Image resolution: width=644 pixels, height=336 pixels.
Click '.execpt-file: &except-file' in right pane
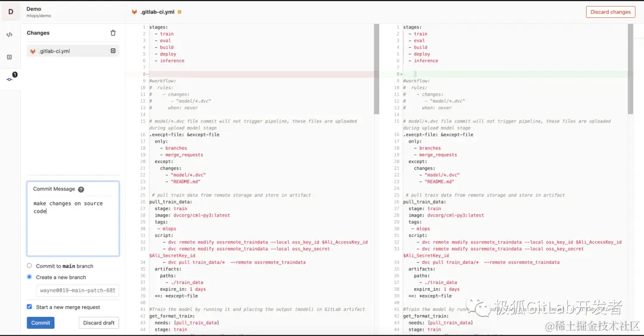pos(438,135)
